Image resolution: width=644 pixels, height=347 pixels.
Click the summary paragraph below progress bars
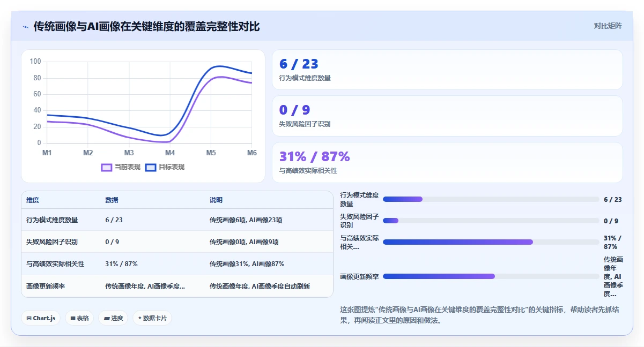click(480, 316)
